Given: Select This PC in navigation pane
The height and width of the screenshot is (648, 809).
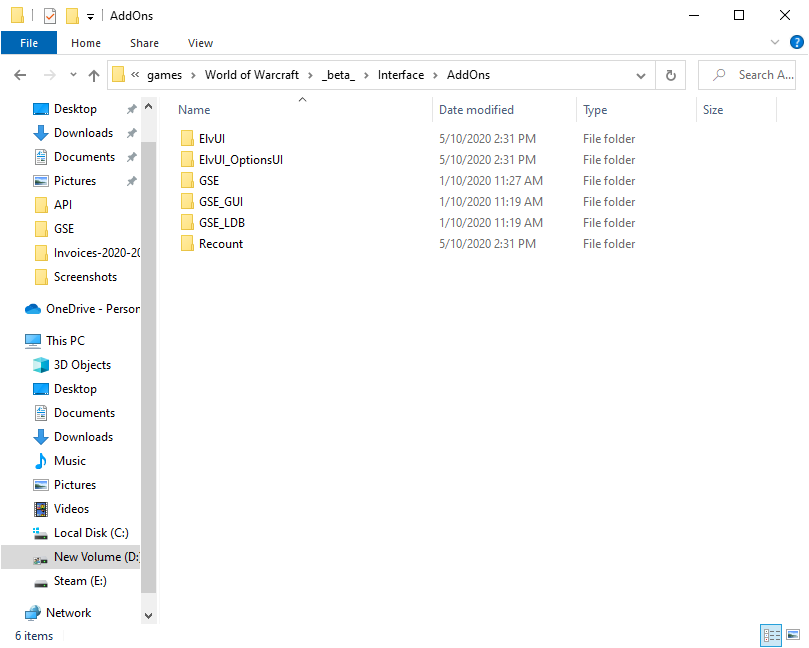Looking at the screenshot, I should click(x=65, y=341).
